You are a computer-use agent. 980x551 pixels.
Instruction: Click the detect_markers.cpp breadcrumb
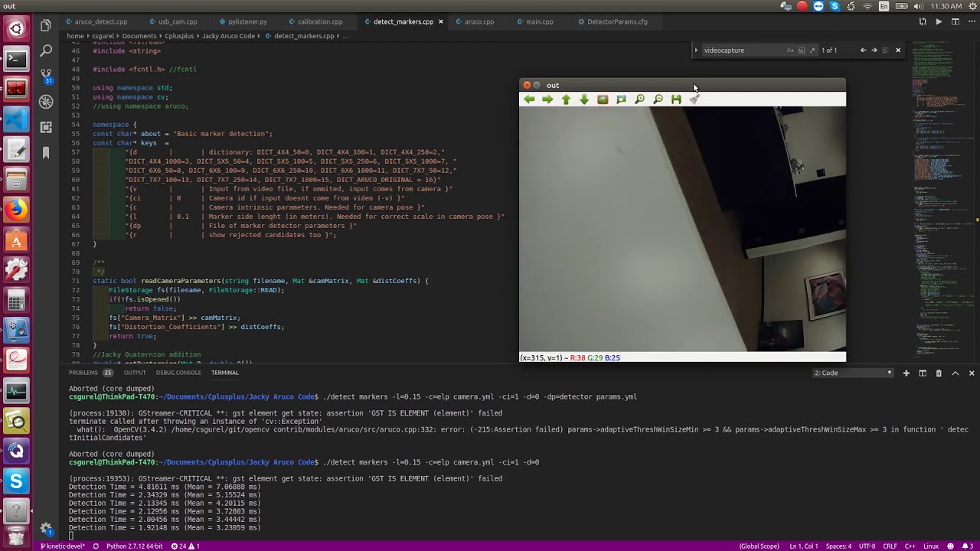coord(303,36)
